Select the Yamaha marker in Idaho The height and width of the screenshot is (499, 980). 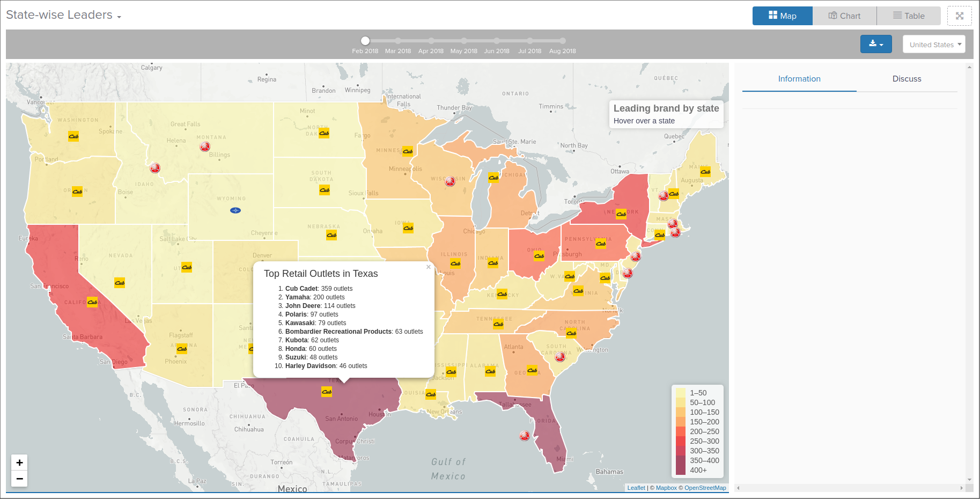[155, 168]
